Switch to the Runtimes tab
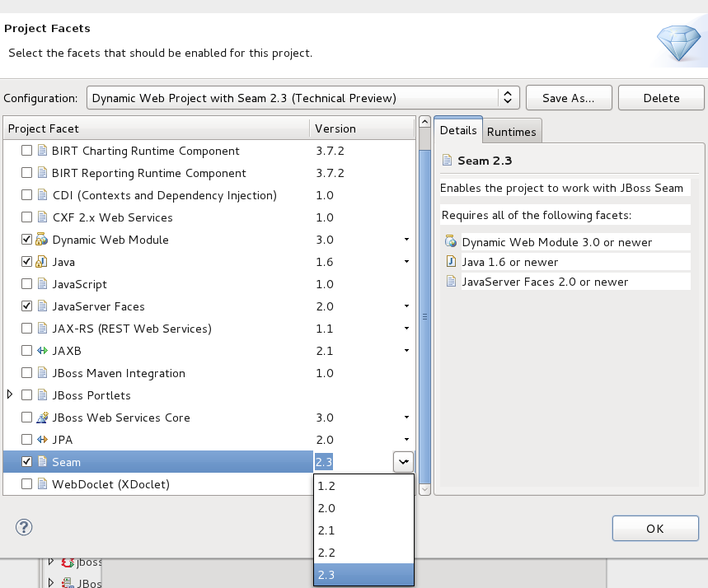 coord(512,131)
